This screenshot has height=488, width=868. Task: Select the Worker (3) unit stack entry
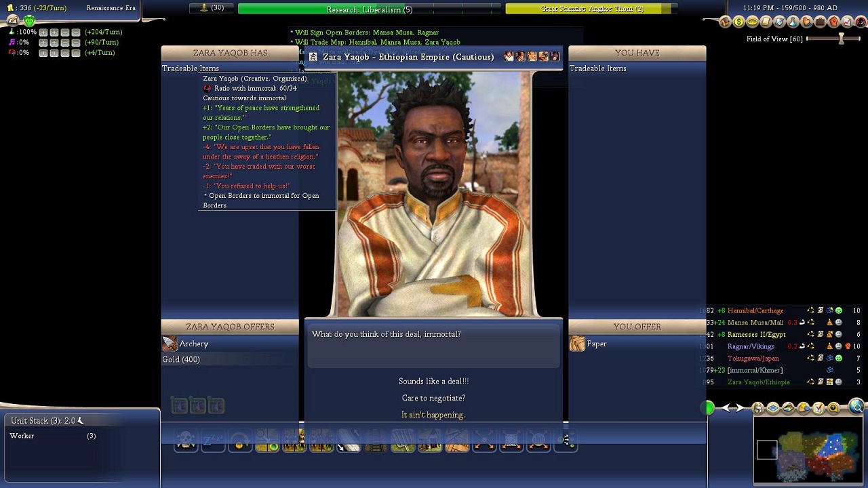[53, 436]
